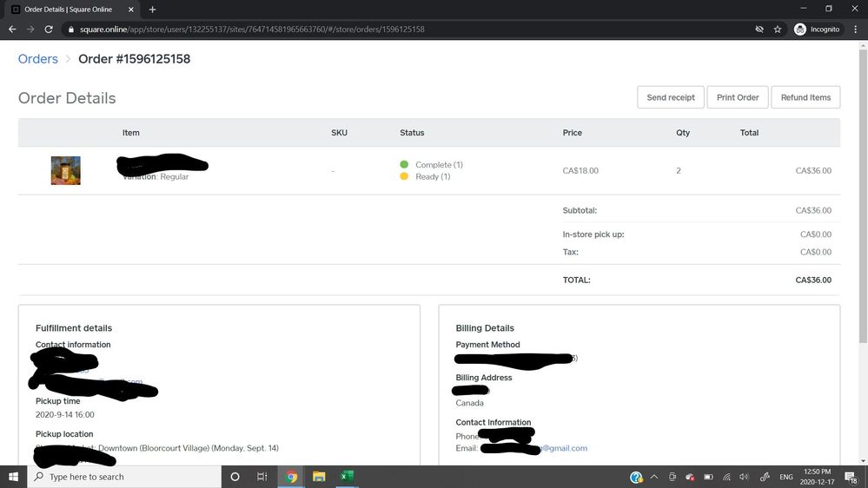Click the page vertical scrollbar

point(862,200)
